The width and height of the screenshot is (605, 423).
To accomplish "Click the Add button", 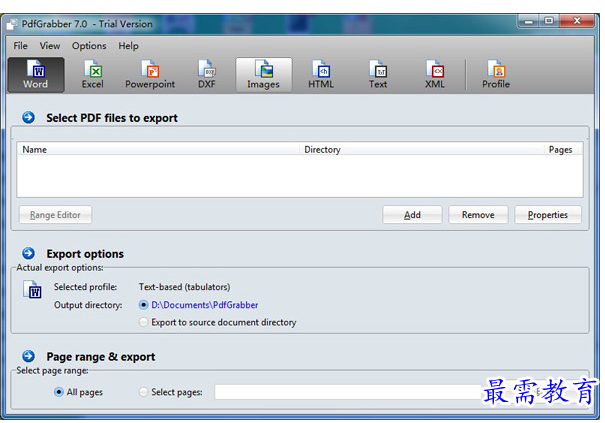I will [412, 215].
